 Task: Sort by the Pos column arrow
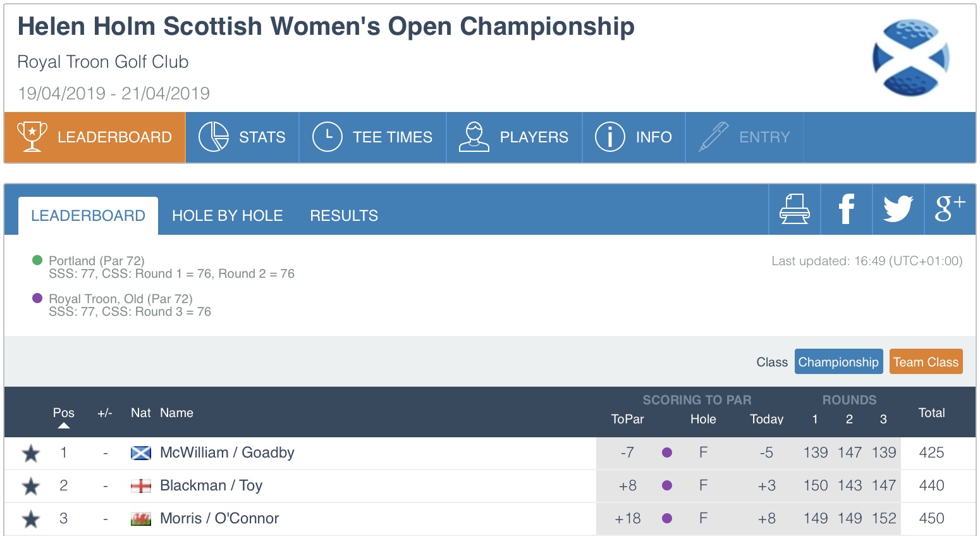pos(64,425)
